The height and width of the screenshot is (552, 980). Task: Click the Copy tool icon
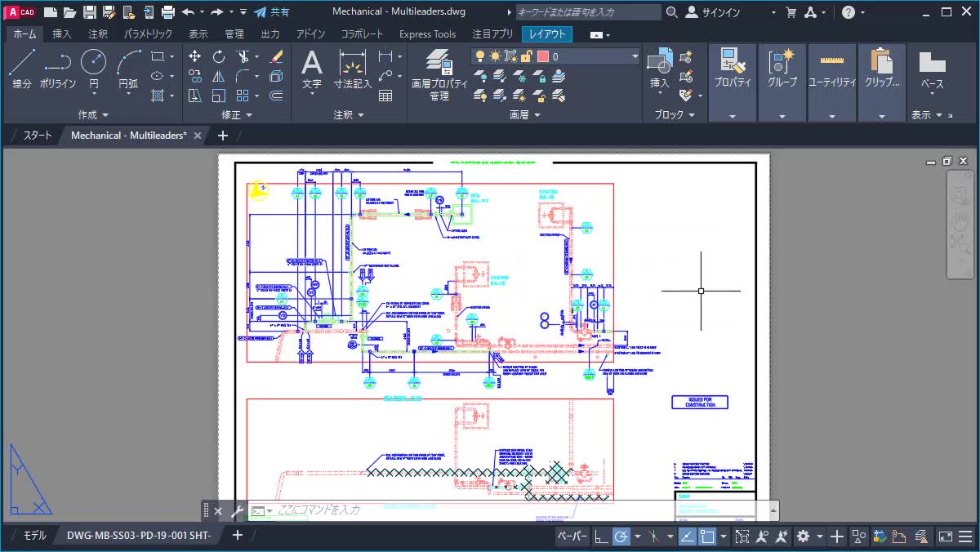195,76
